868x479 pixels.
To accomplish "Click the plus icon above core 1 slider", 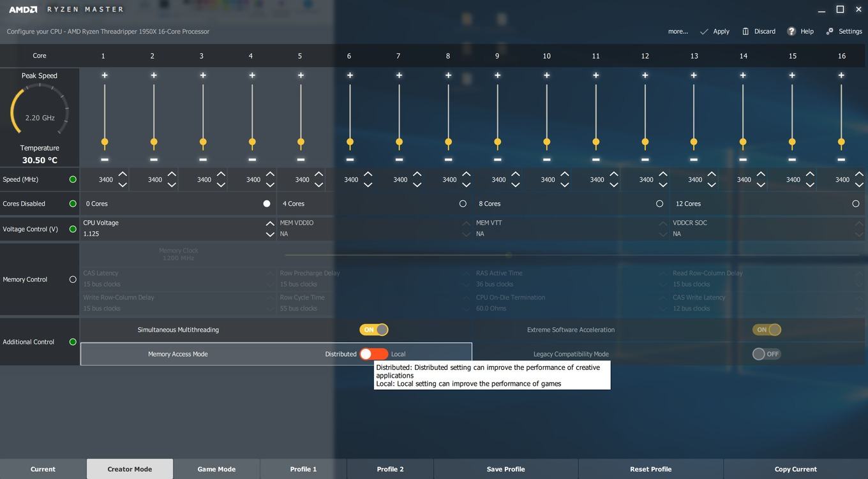I will [x=105, y=75].
